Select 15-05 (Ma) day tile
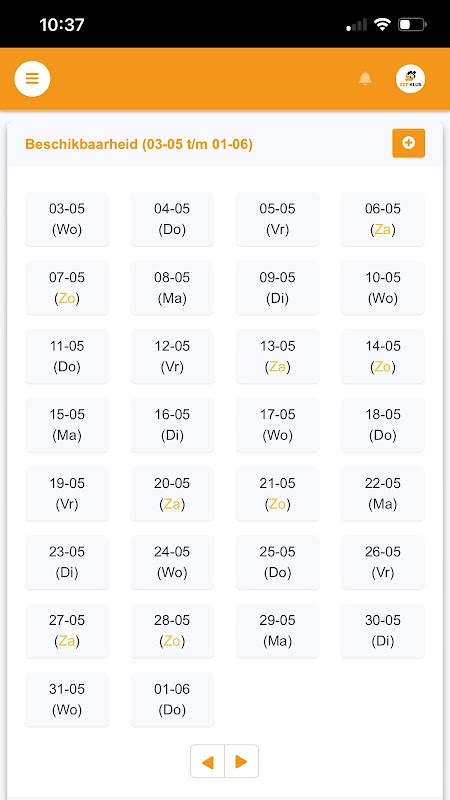Viewport: 450px width, 800px height. click(67, 425)
